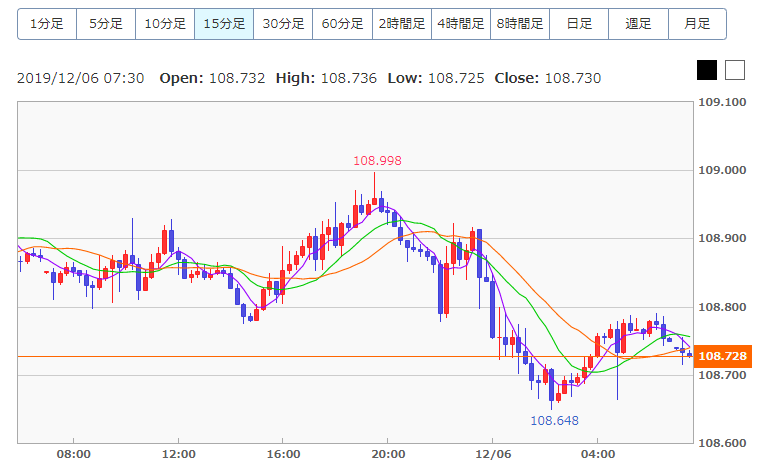764x470 pixels.
Task: Change to the 8時間足 timeframe
Action: 520,24
